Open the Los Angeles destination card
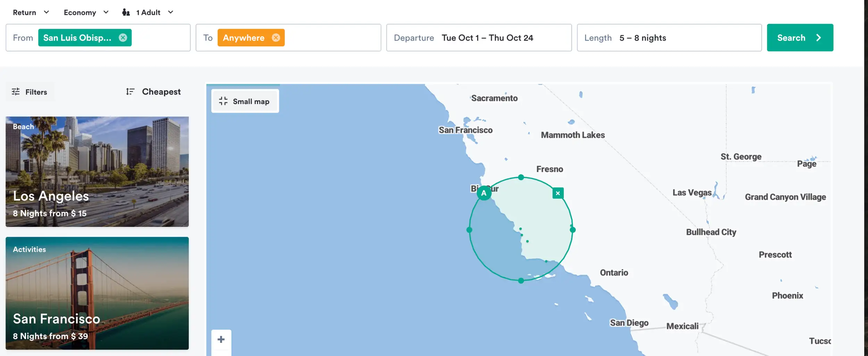 (x=97, y=171)
